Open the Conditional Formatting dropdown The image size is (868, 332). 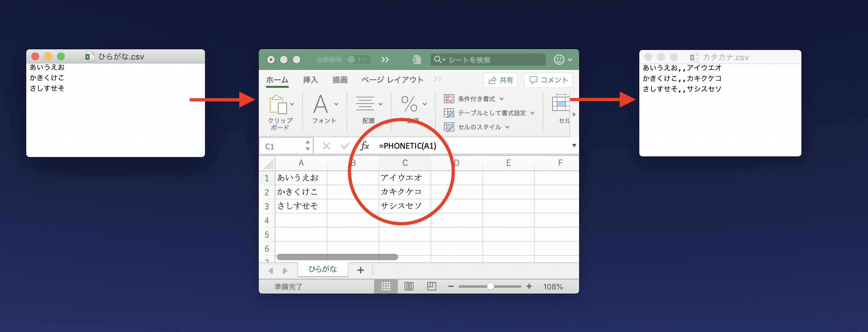[474, 99]
